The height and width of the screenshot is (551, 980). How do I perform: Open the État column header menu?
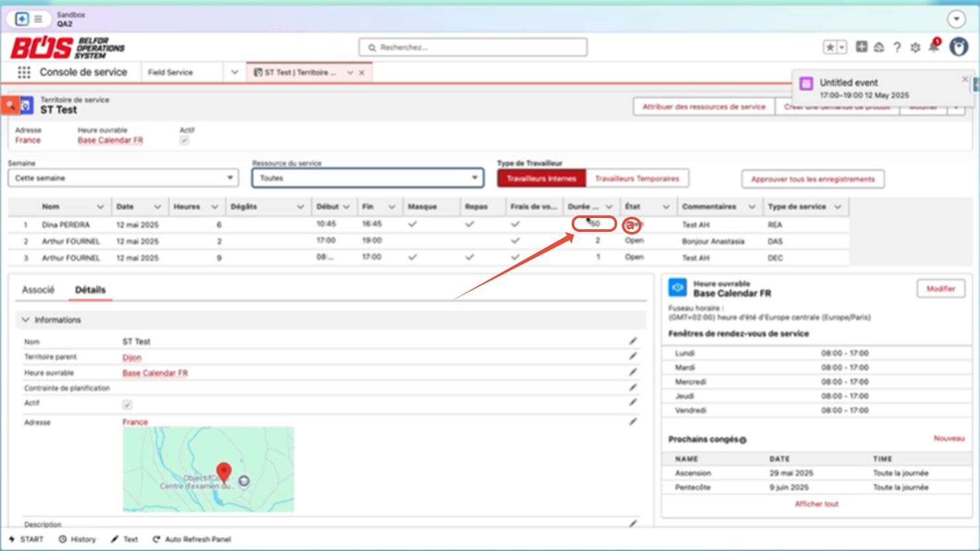666,207
